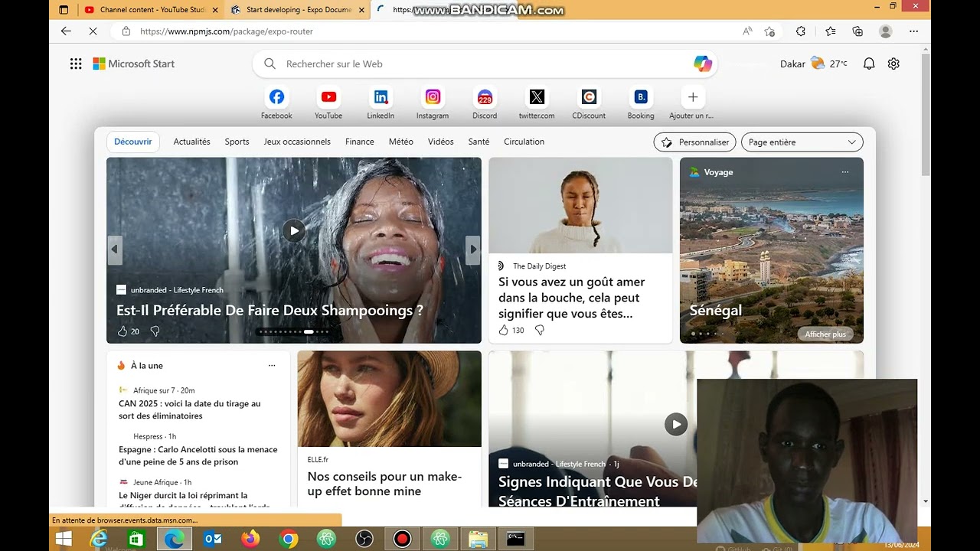Open the Sports tab
The height and width of the screenshot is (551, 980).
[x=237, y=142]
